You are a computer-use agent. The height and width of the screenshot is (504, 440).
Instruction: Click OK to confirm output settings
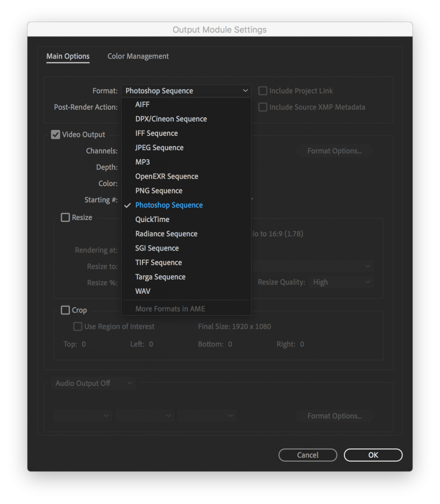pos(373,455)
